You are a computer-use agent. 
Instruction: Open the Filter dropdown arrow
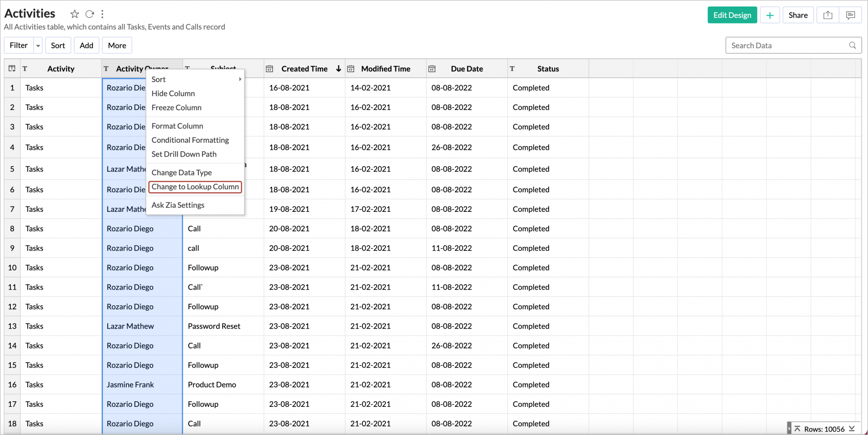38,45
